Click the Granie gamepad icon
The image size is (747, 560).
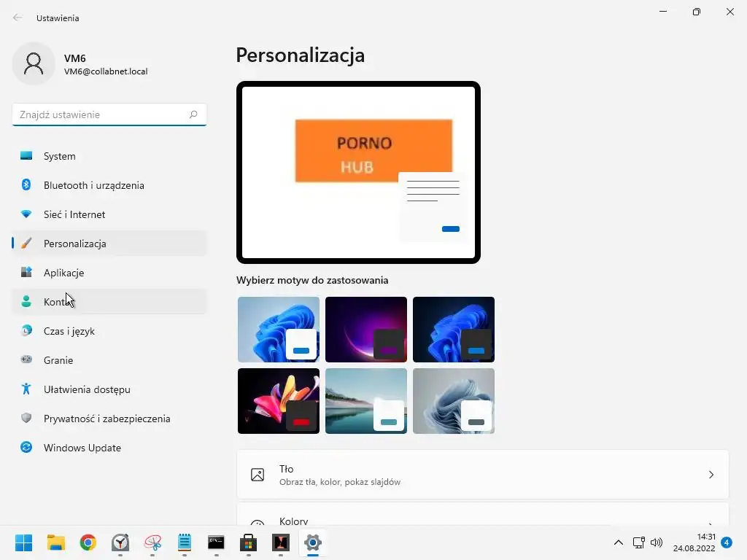coord(26,359)
